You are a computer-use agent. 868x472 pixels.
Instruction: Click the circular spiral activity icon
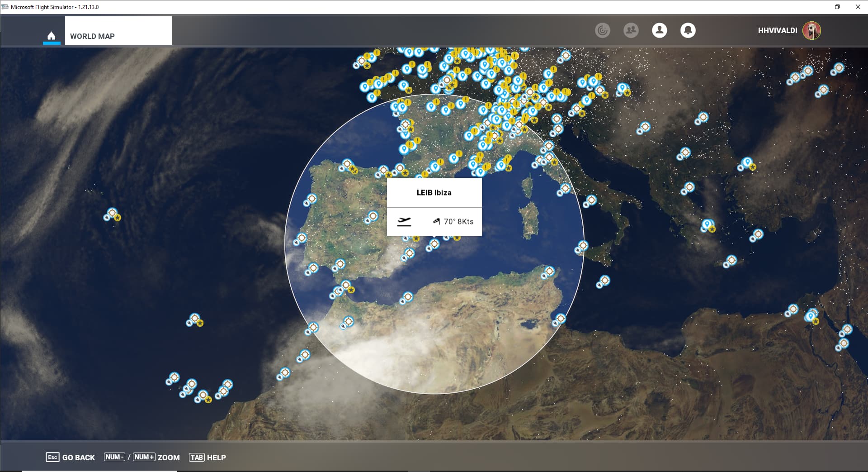tap(602, 30)
